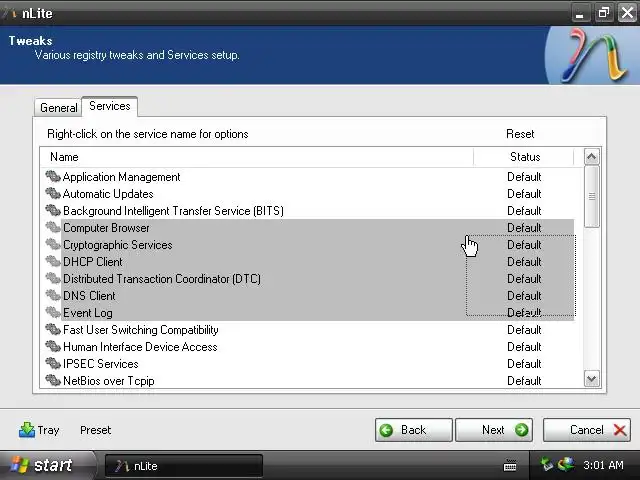Screen dimensions: 640x480
Task: Select Distributed Transaction Coordinator (DTC)
Action: click(162, 279)
